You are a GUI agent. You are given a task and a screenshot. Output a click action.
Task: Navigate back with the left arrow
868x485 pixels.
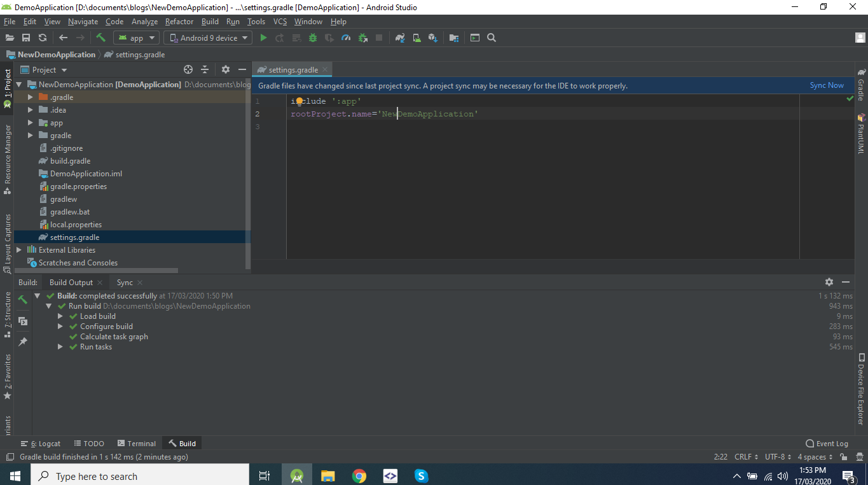coord(63,38)
